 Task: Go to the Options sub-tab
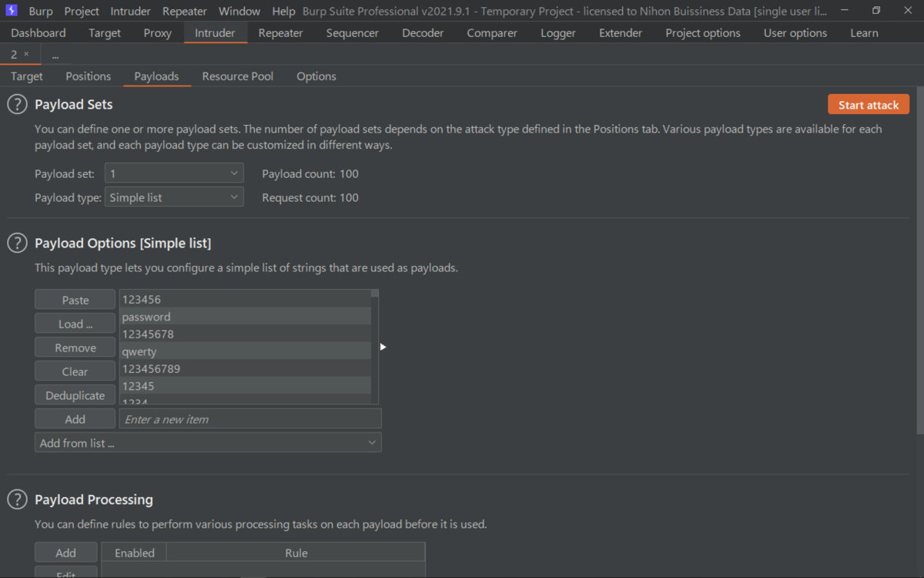316,76
